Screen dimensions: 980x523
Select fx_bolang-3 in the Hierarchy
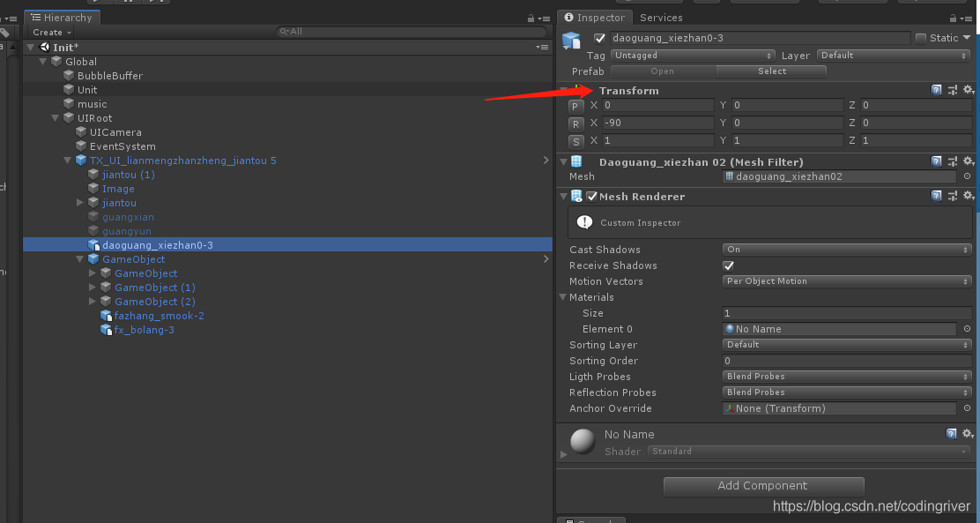[x=145, y=330]
